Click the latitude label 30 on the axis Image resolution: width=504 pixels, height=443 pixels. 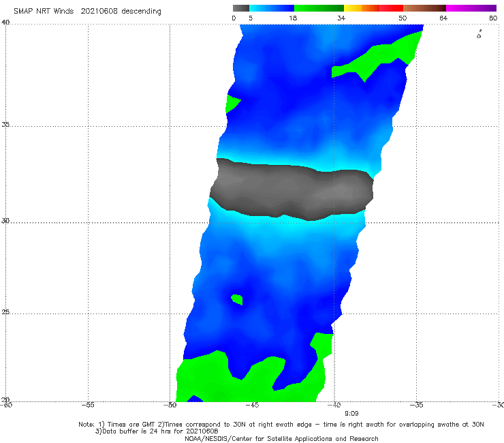(x=5, y=221)
